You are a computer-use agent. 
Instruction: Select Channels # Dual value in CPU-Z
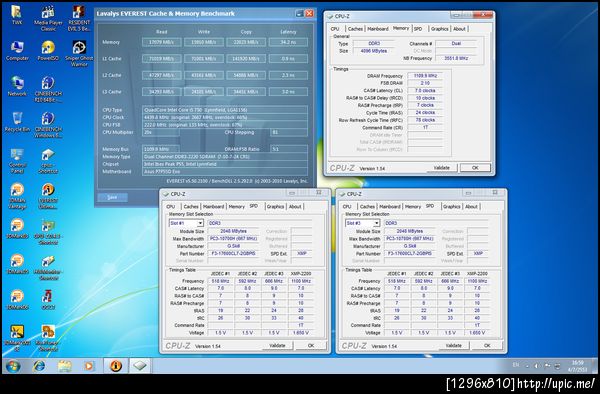(456, 43)
